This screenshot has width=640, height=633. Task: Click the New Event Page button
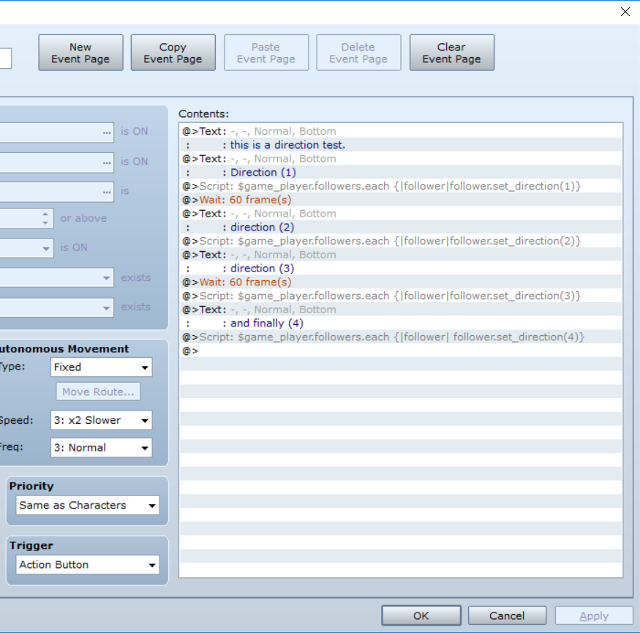pos(80,53)
